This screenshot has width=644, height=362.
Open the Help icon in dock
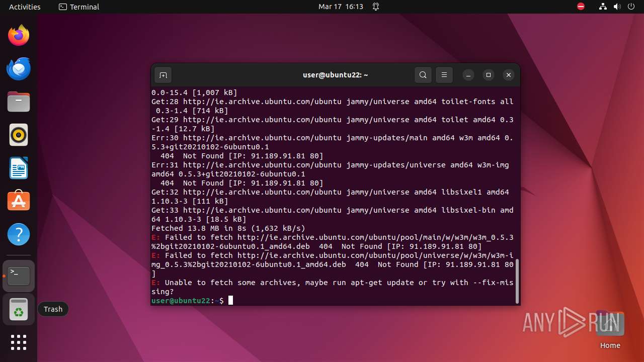tap(19, 234)
